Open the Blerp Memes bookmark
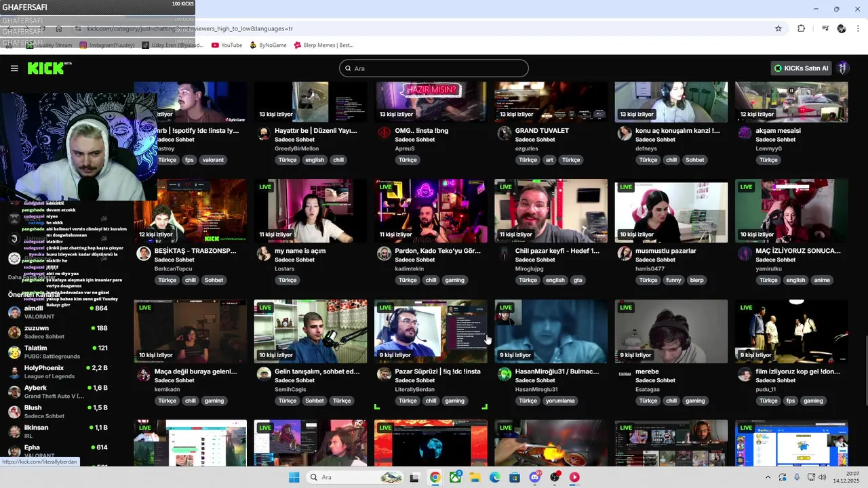The width and height of the screenshot is (868, 488). [323, 45]
